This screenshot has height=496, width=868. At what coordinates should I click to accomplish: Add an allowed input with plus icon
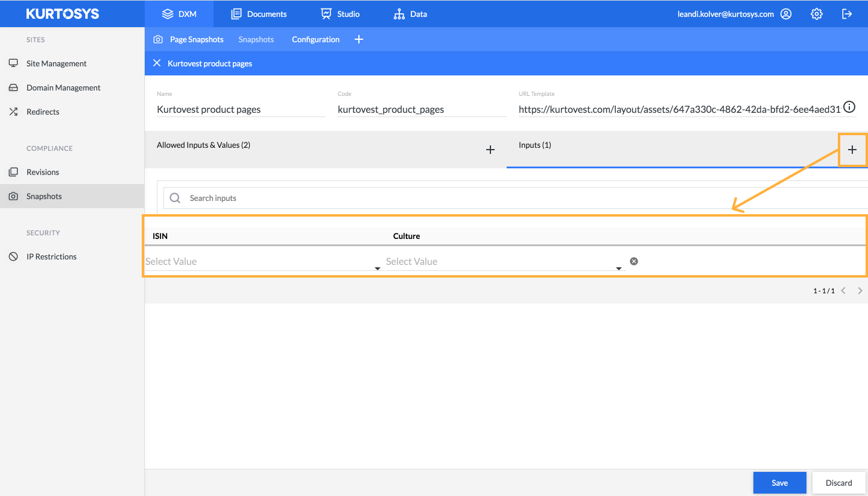[x=490, y=150]
